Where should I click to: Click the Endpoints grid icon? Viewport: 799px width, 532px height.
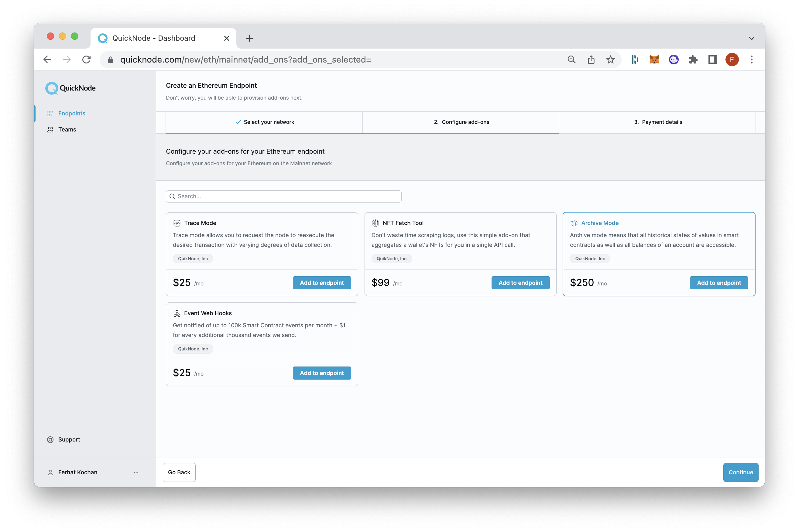coord(50,113)
